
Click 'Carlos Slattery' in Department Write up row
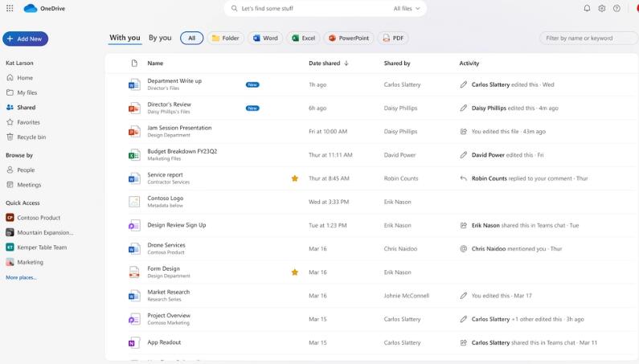[402, 84]
